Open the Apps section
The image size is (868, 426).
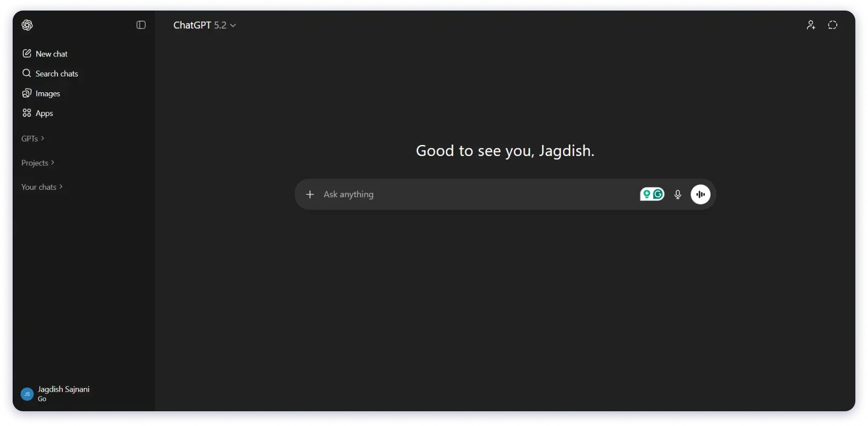(x=37, y=113)
